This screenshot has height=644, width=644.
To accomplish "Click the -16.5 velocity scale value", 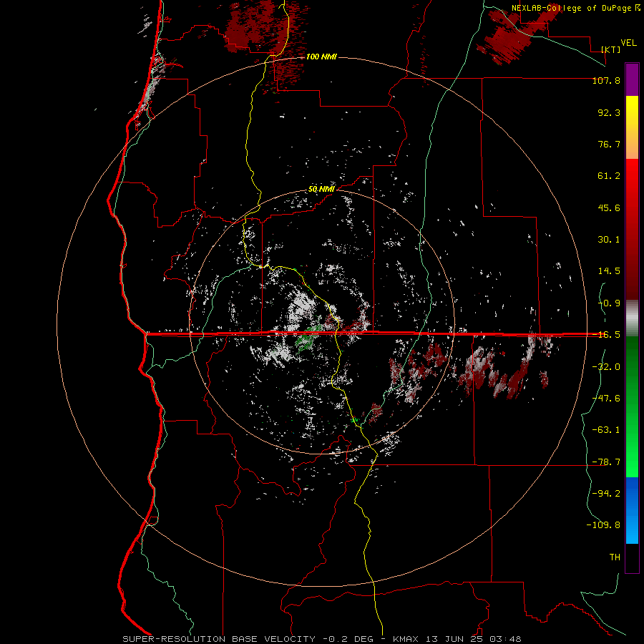I will tap(606, 335).
